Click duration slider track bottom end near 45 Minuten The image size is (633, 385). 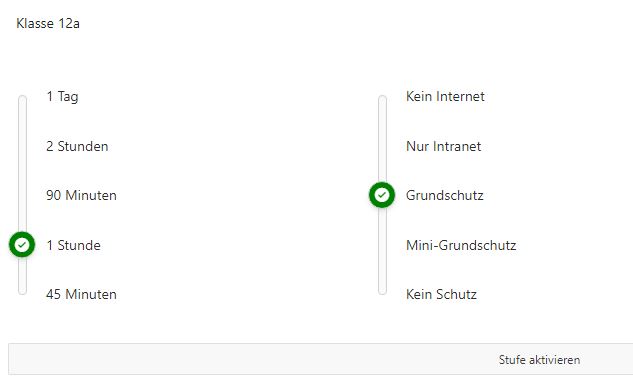(x=23, y=291)
